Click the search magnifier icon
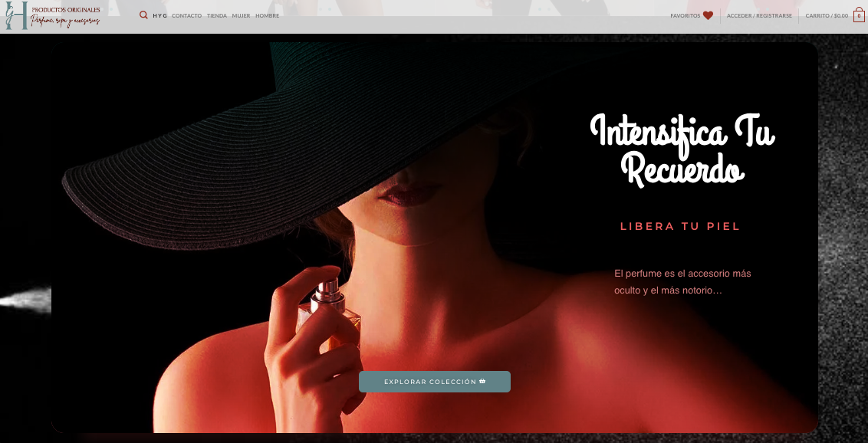Screen dimensions: 868x443 pos(143,15)
